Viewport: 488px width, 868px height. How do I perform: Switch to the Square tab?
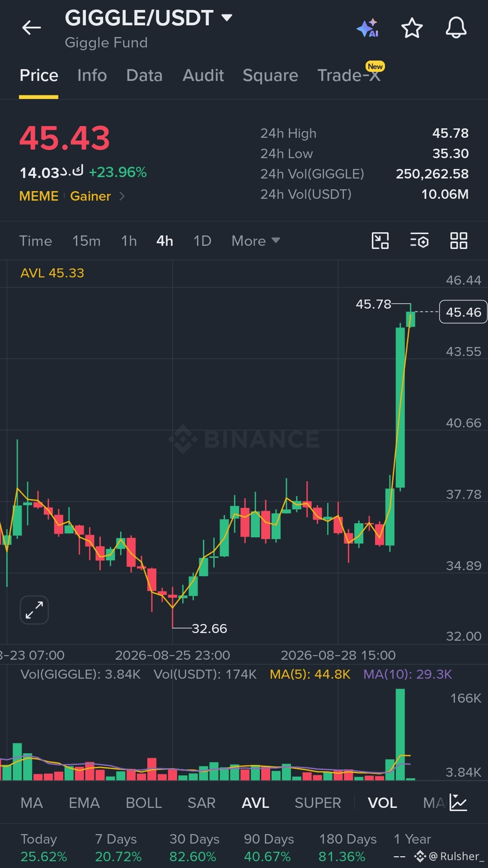270,75
